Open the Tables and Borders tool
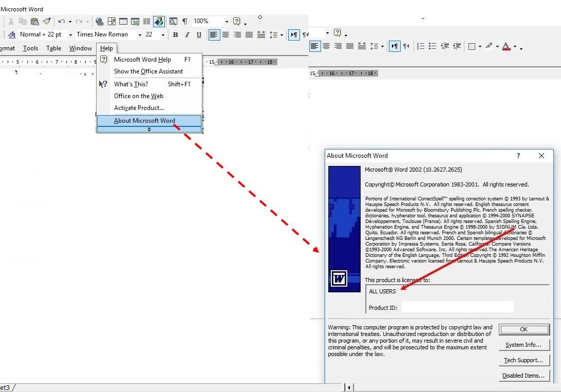 [x=111, y=22]
